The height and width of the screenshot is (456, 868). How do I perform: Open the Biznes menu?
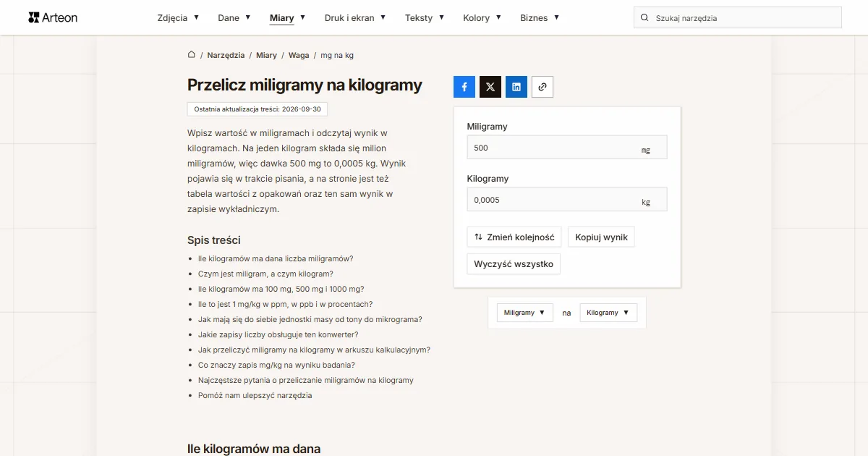[x=540, y=18]
